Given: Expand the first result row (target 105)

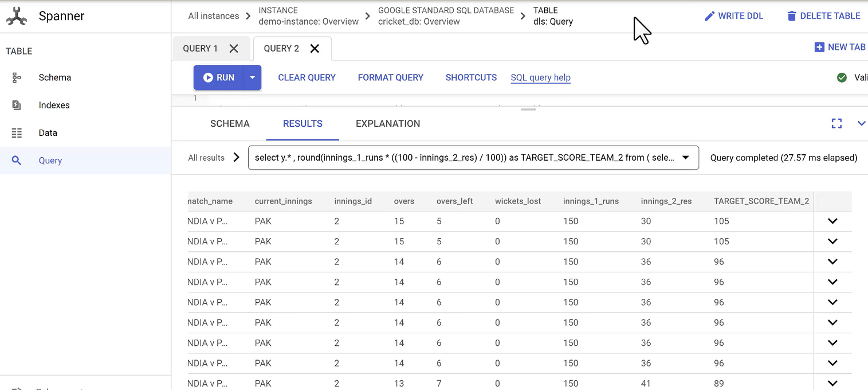Looking at the screenshot, I should click(x=832, y=221).
